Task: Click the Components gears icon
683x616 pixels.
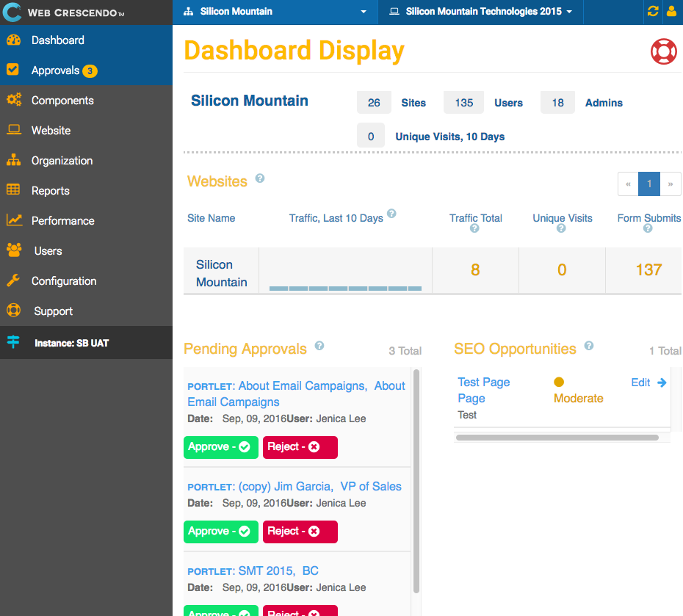Action: pos(14,100)
